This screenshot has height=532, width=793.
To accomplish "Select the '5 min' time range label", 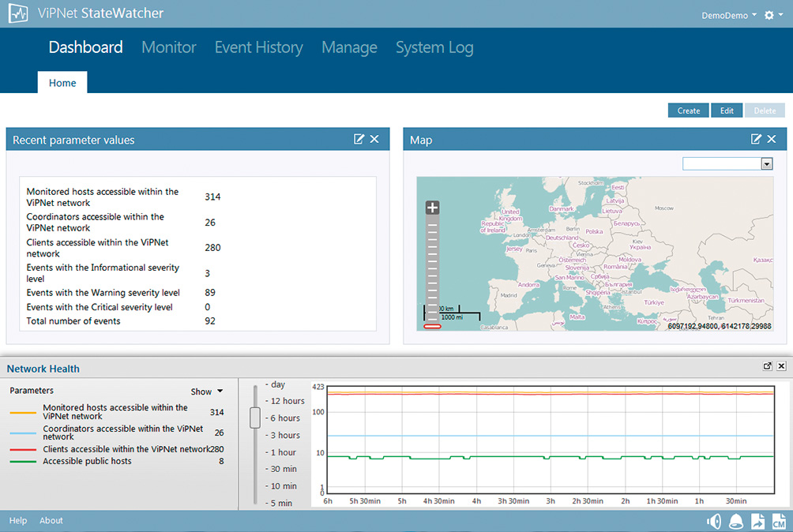I will click(281, 504).
